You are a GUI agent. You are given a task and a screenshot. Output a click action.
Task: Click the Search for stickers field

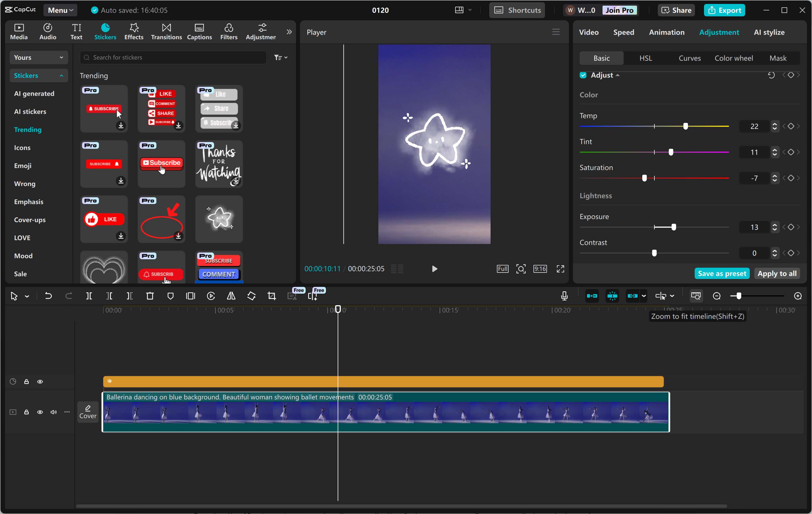coord(174,57)
